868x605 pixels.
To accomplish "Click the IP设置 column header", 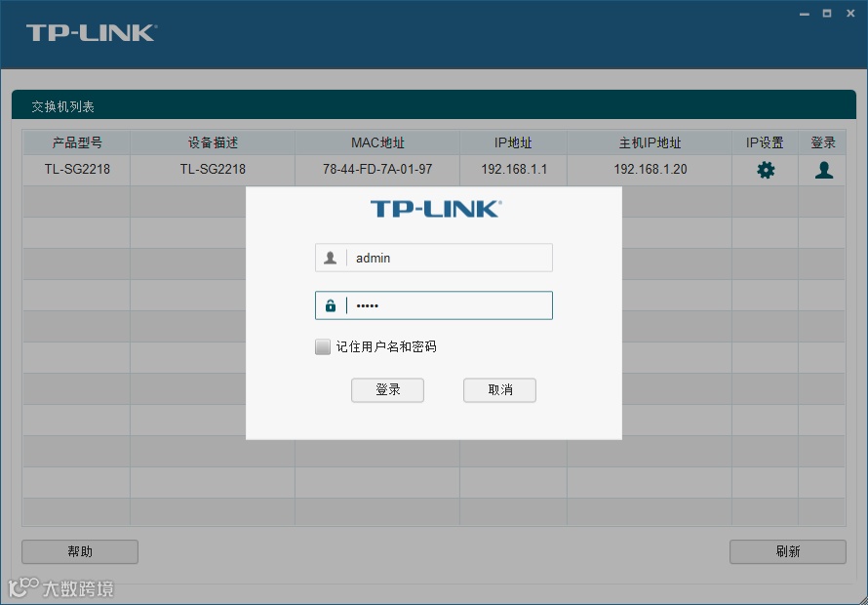I will coord(765,142).
